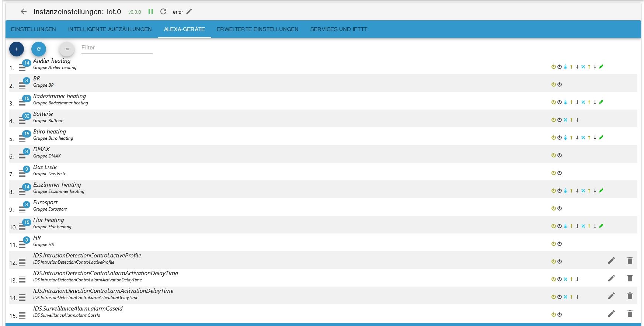Image resolution: width=644 pixels, height=326 pixels.
Task: Toggle the list view round button
Action: [x=67, y=49]
